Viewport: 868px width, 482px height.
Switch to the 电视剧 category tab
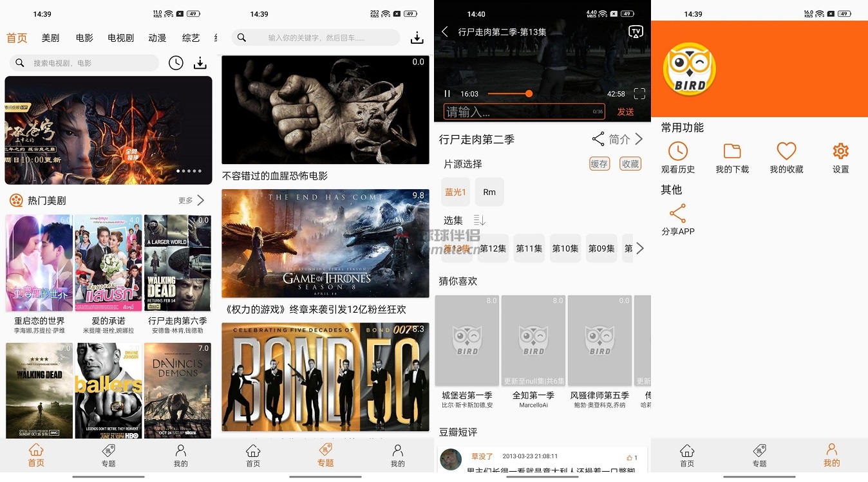pyautogui.click(x=121, y=38)
